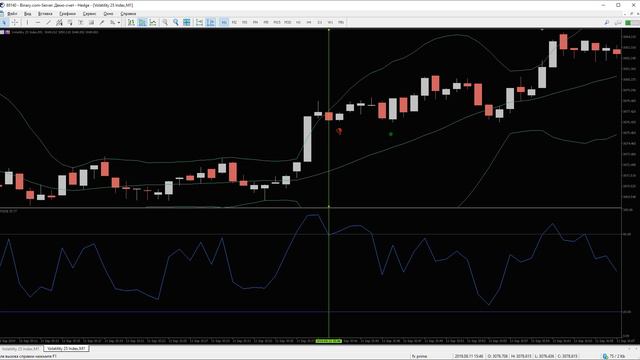Switch chart to candlestick view
This screenshot has width=640, height=360.
[x=142, y=22]
